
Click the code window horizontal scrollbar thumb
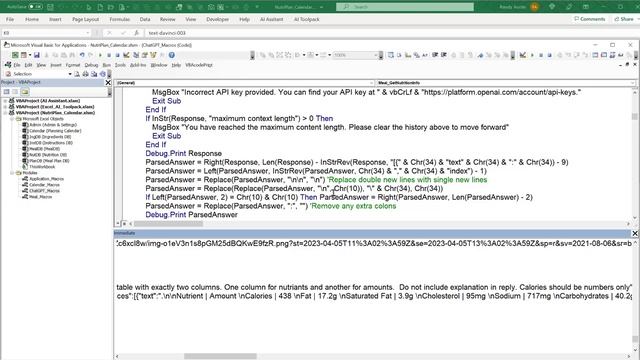168,224
